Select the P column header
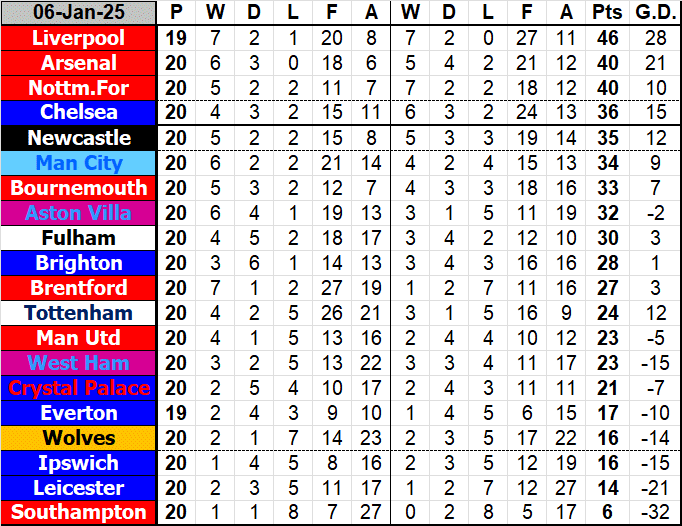This screenshot has height=526, width=682. tap(177, 13)
